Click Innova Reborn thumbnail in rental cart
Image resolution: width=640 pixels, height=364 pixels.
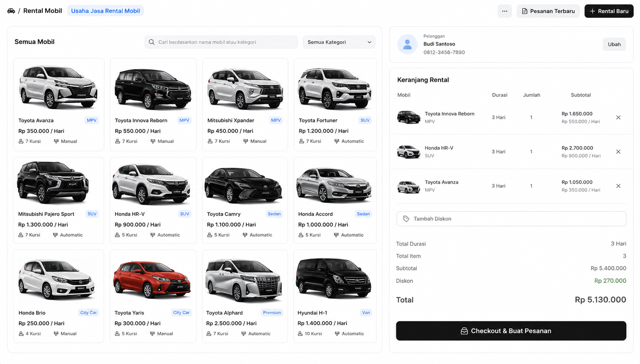(x=409, y=117)
